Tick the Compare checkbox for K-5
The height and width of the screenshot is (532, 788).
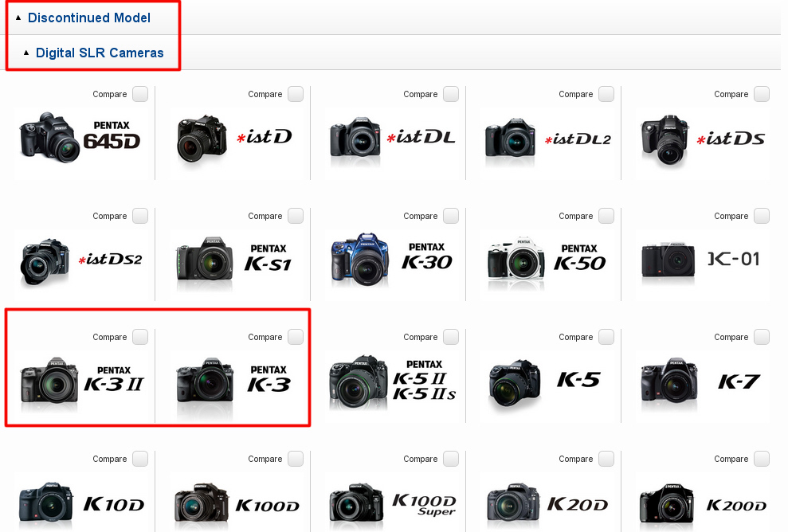(606, 337)
